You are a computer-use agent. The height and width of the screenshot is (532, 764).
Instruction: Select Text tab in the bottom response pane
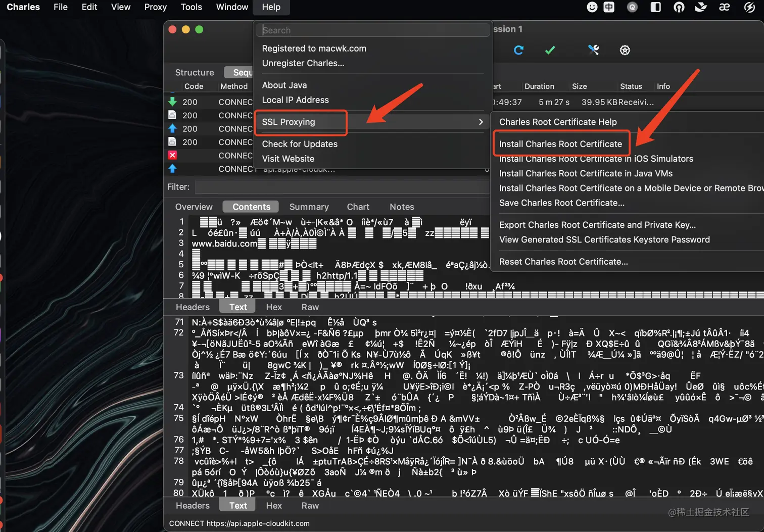238,506
